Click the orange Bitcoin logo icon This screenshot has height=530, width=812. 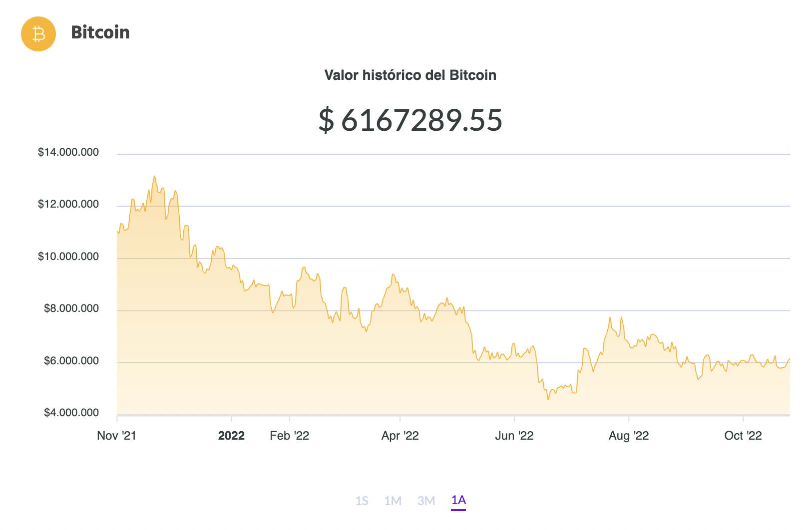[x=38, y=34]
